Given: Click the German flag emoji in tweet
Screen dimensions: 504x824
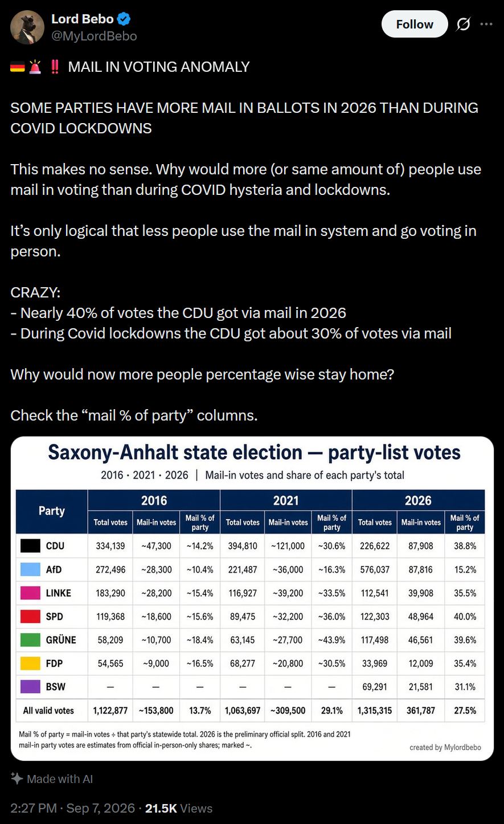Looking at the screenshot, I should pos(18,67).
